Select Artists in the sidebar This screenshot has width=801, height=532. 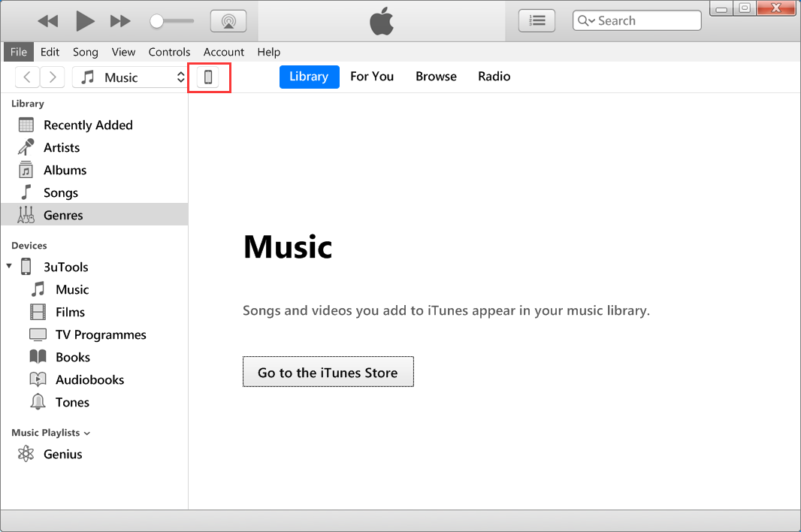(95, 148)
